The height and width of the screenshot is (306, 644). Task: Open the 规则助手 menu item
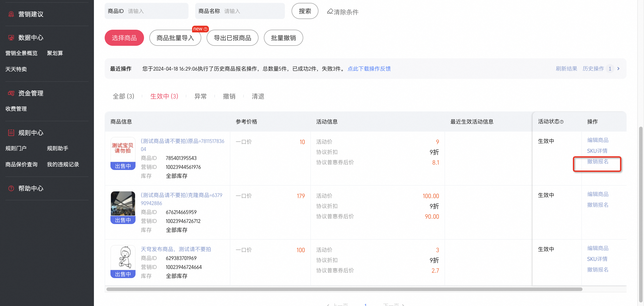click(57, 148)
